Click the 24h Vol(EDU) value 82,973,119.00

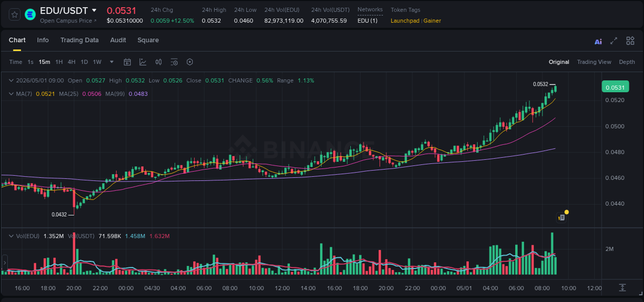284,21
